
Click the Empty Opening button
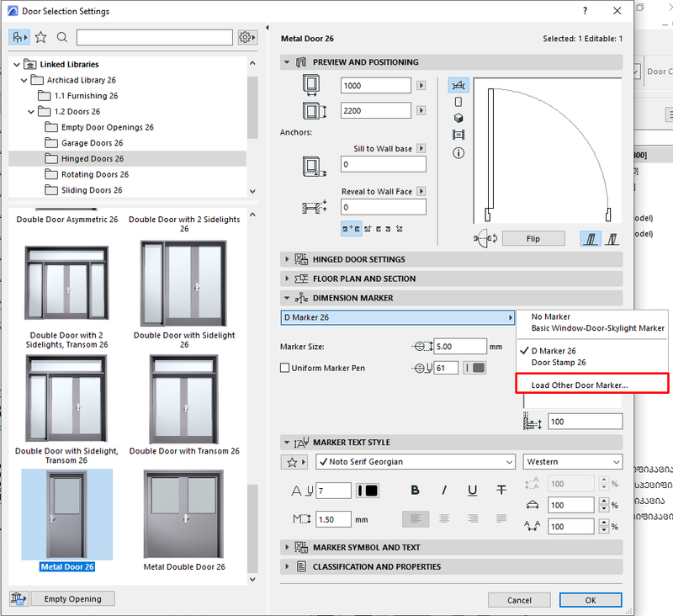coord(72,598)
